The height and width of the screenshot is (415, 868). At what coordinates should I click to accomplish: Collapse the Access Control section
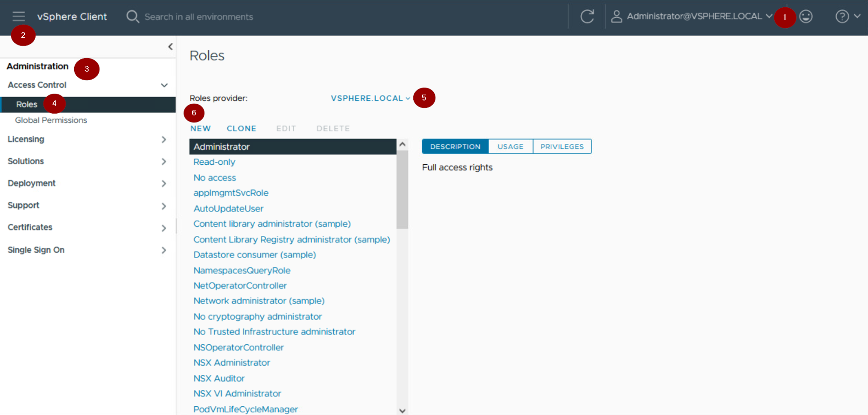click(164, 85)
